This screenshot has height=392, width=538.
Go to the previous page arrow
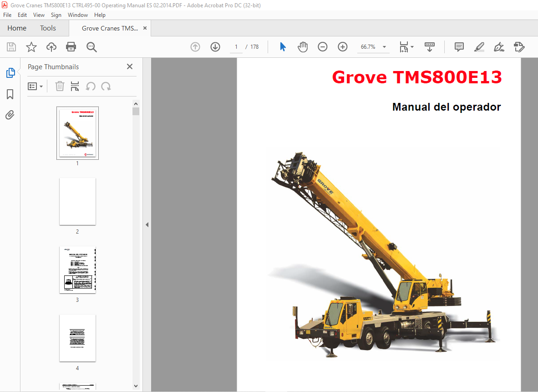click(195, 47)
